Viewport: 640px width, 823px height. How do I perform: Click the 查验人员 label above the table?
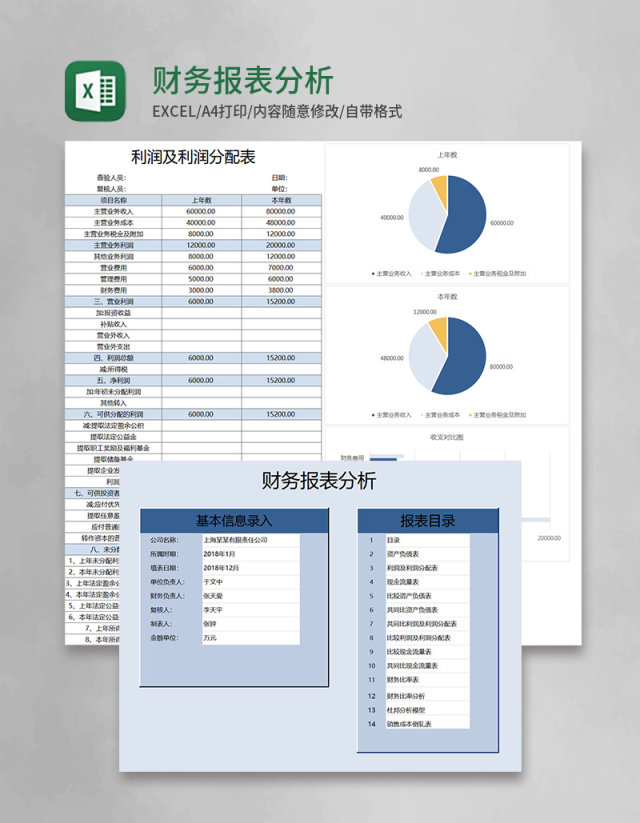coord(111,178)
